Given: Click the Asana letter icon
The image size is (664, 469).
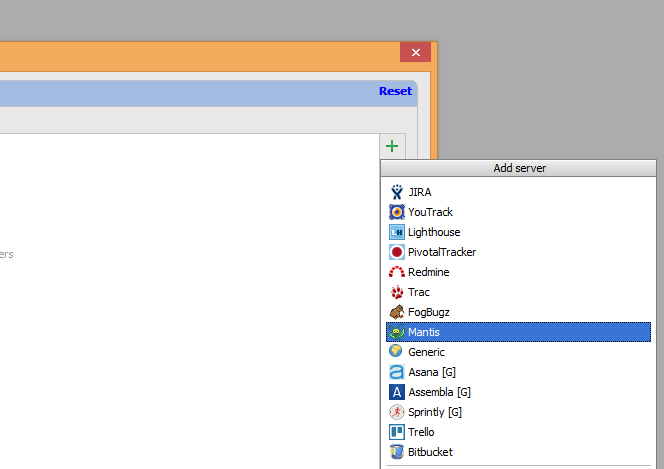Looking at the screenshot, I should point(397,372).
